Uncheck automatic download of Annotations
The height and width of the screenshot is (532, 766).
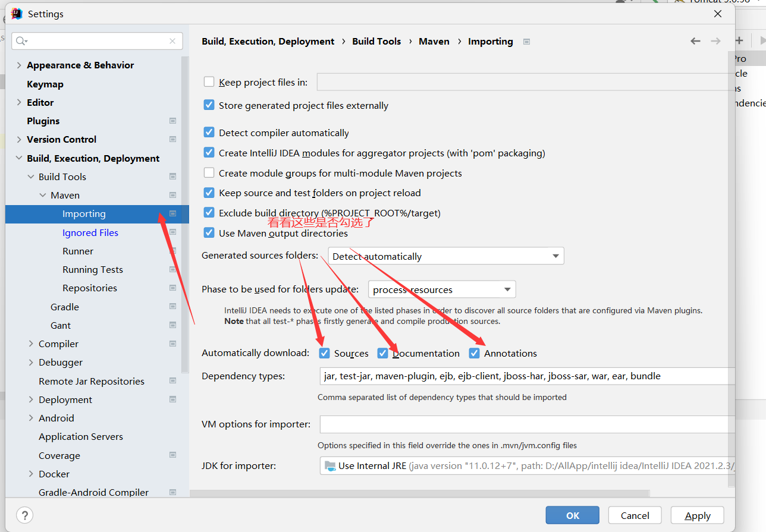[x=474, y=353]
